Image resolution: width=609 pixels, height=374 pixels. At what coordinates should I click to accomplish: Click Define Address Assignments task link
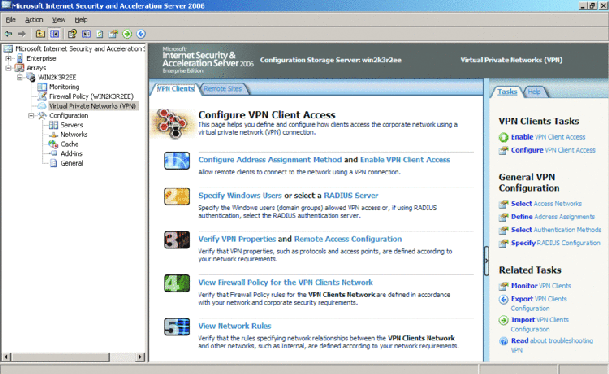click(553, 217)
